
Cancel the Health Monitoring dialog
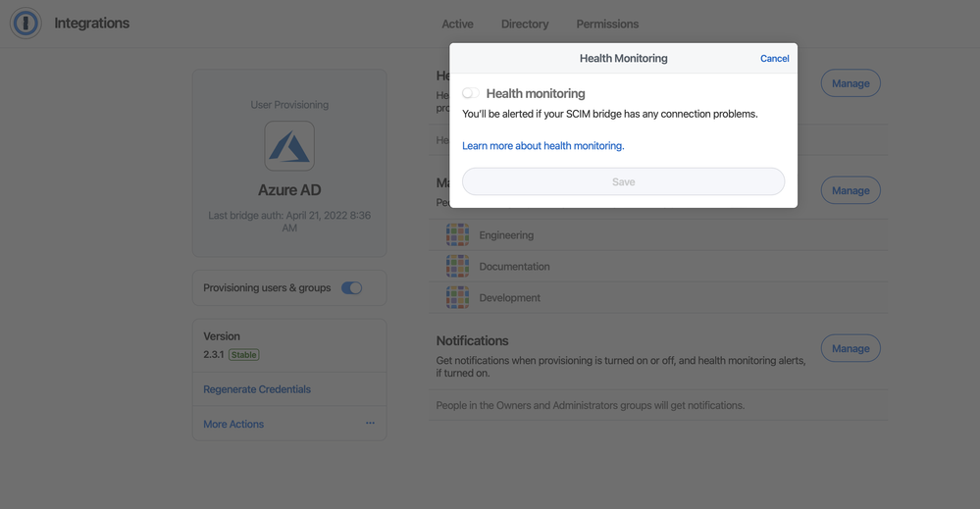(774, 59)
